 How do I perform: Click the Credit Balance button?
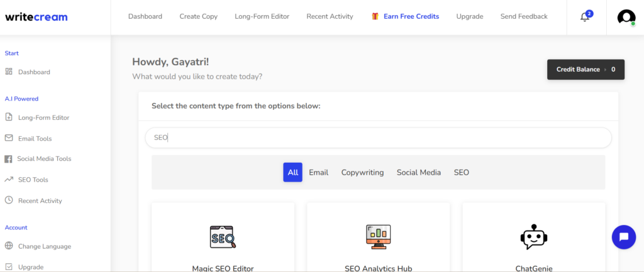coord(586,69)
